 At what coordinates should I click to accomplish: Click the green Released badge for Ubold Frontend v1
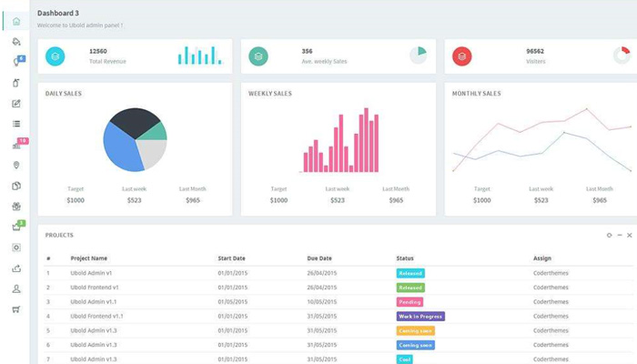coord(410,288)
